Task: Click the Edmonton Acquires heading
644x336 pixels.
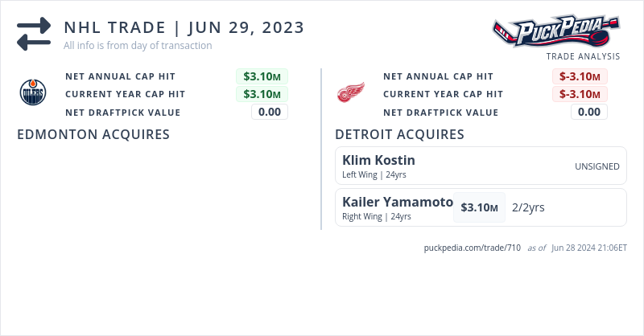Action: click(x=93, y=134)
